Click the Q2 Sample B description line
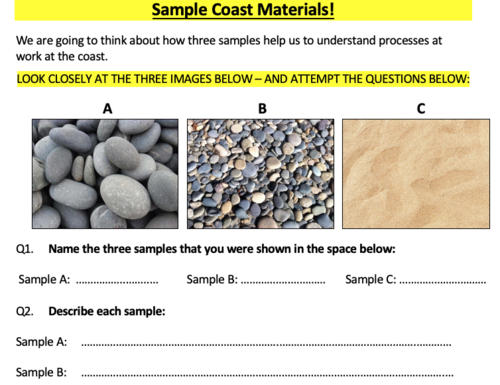 point(267,375)
